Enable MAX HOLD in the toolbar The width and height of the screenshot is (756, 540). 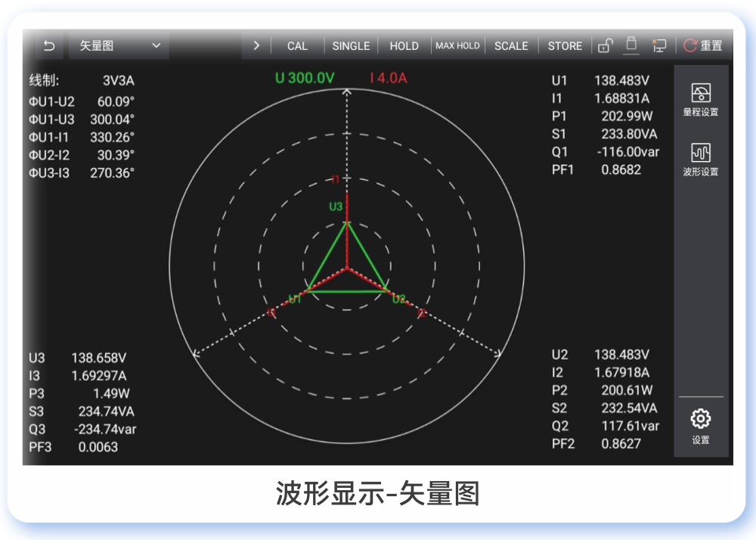click(x=457, y=45)
